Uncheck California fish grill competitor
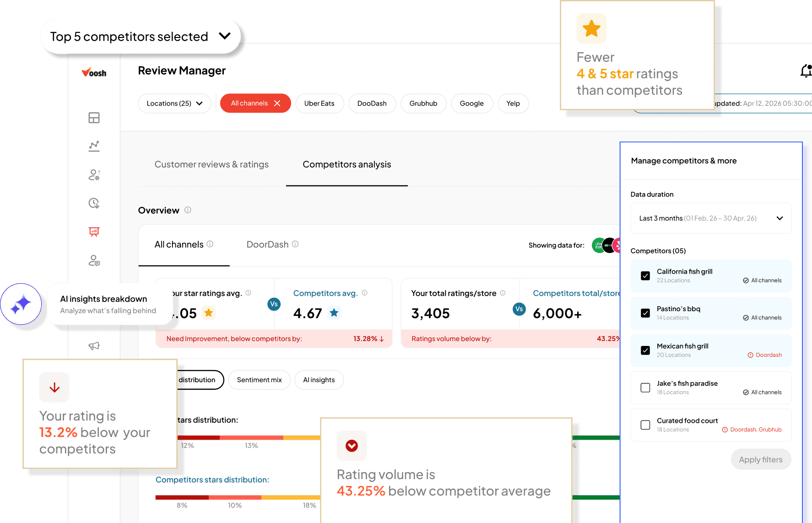Image resolution: width=812 pixels, height=523 pixels. [x=645, y=276]
